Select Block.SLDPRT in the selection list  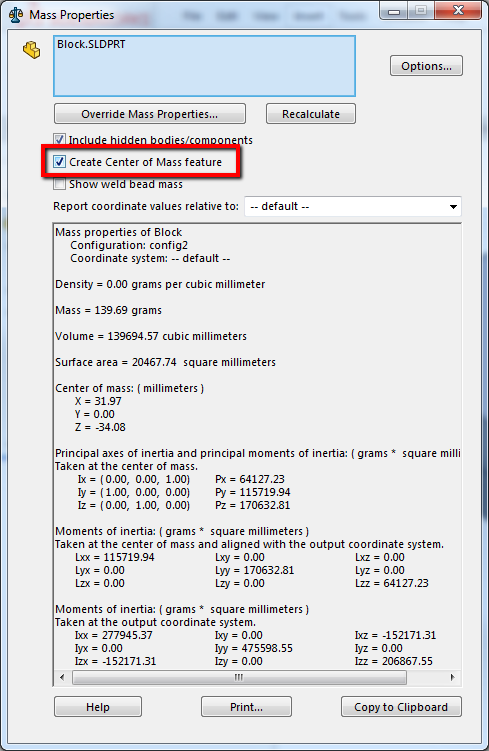(91, 45)
